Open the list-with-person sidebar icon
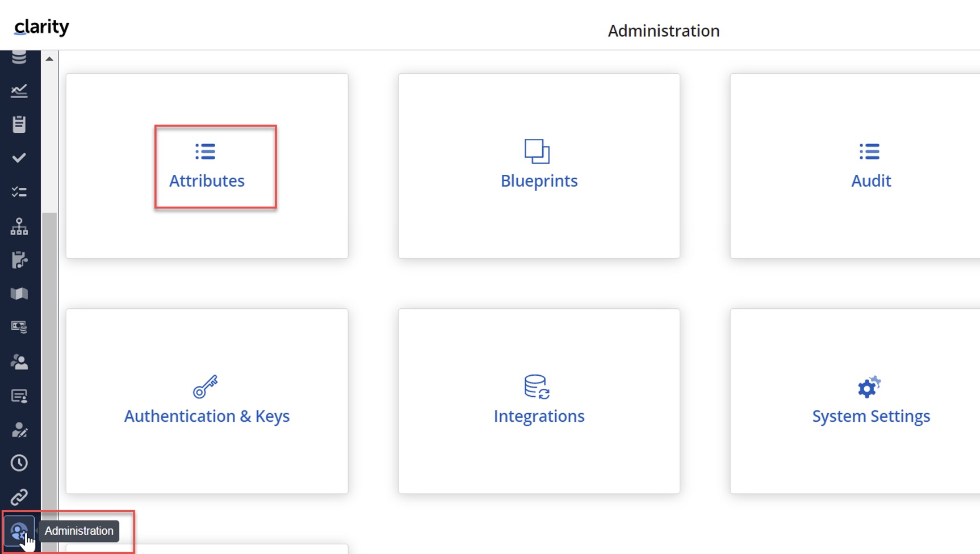Screen dimensions: 980x554 coord(19,396)
